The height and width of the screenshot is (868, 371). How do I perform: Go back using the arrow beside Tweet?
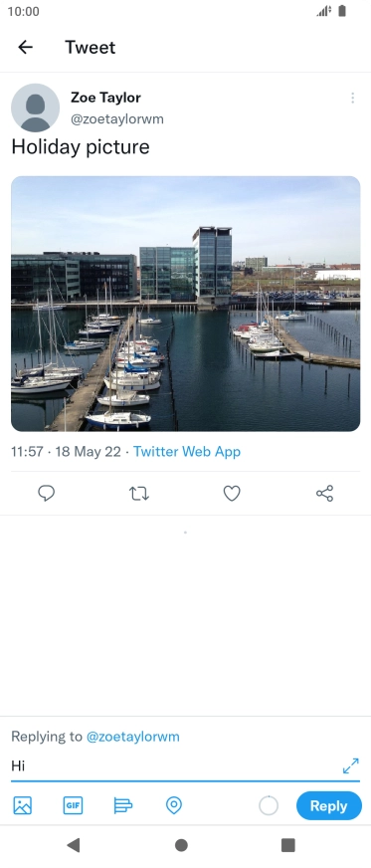point(26,47)
